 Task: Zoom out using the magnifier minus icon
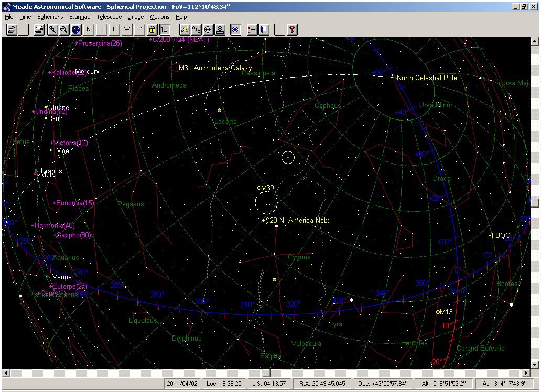(x=63, y=29)
